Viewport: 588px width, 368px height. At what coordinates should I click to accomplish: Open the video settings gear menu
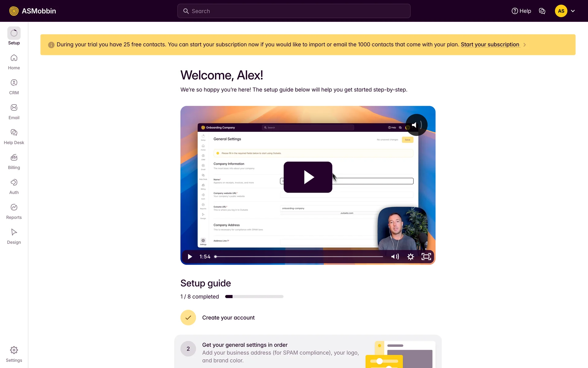[410, 257]
